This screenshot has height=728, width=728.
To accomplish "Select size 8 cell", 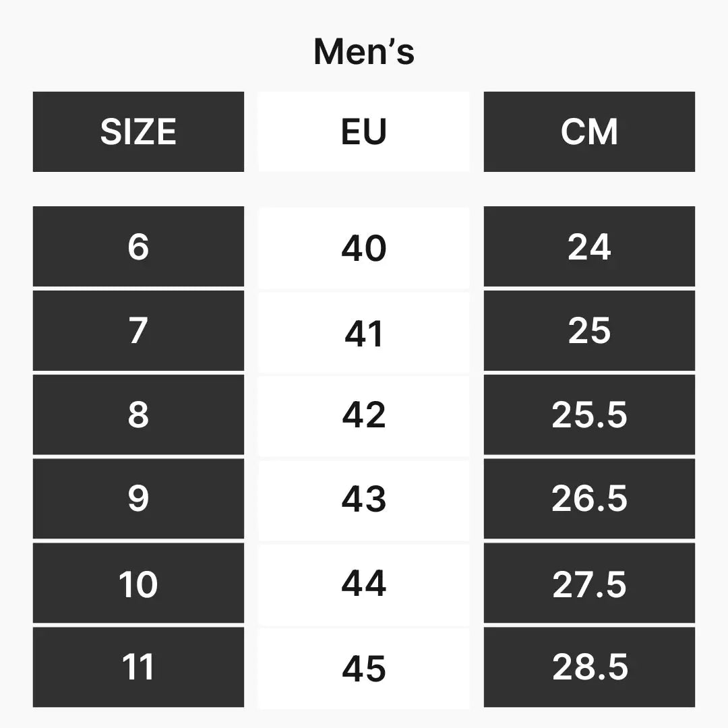I will (x=138, y=415).
